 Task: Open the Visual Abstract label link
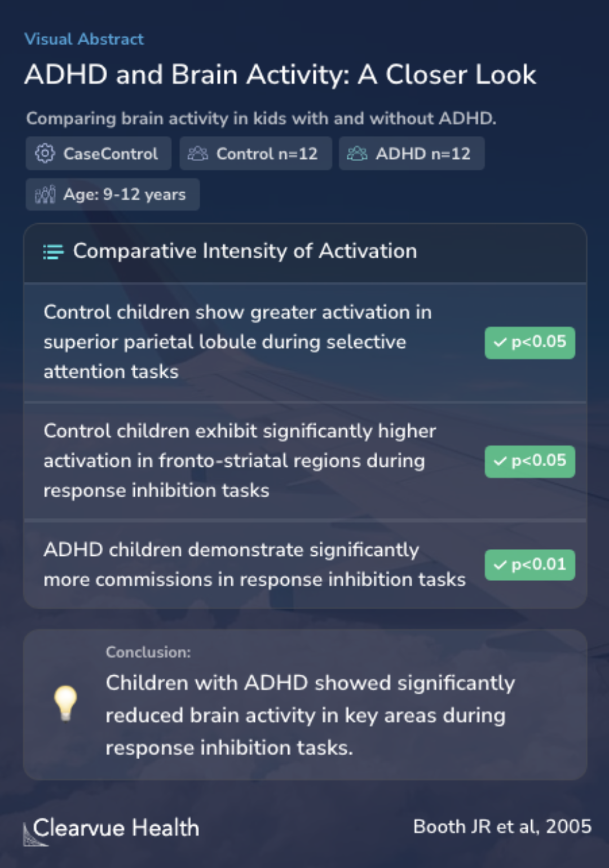tap(84, 39)
